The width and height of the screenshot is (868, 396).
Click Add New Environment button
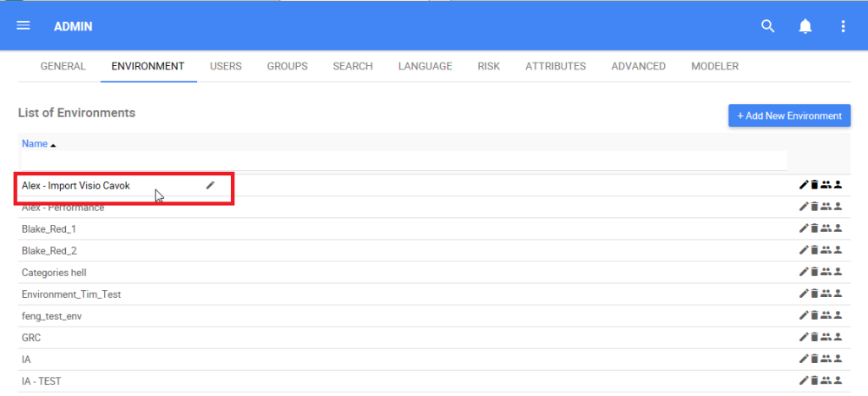789,115
